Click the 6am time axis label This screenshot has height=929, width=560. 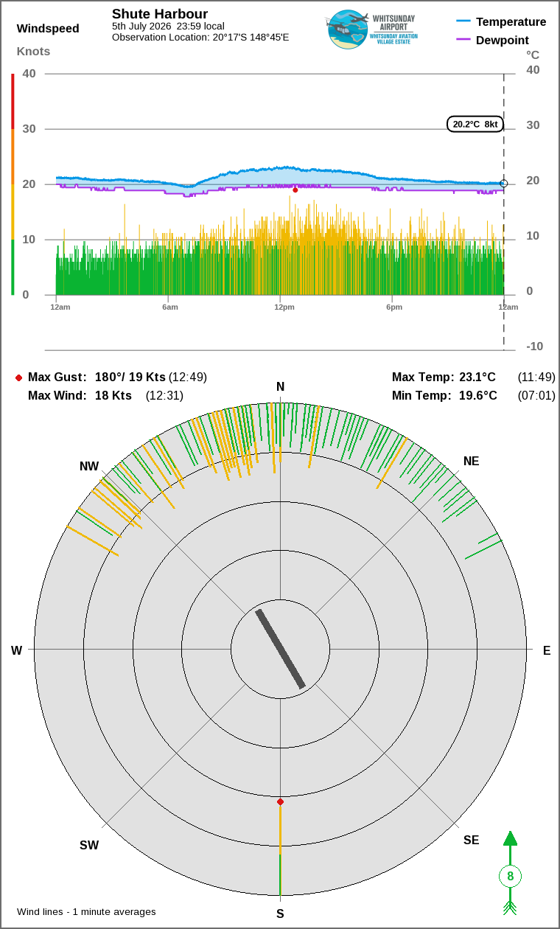coord(170,307)
